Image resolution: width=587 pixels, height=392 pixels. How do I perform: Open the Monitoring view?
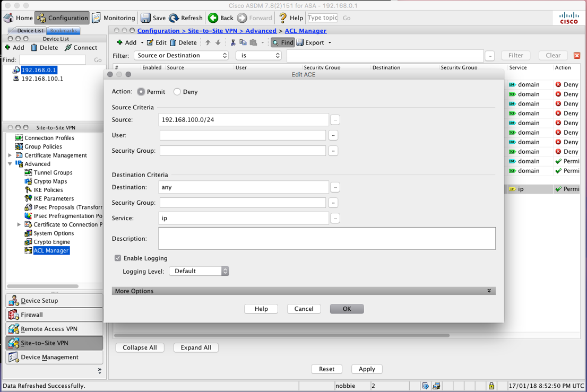(114, 18)
